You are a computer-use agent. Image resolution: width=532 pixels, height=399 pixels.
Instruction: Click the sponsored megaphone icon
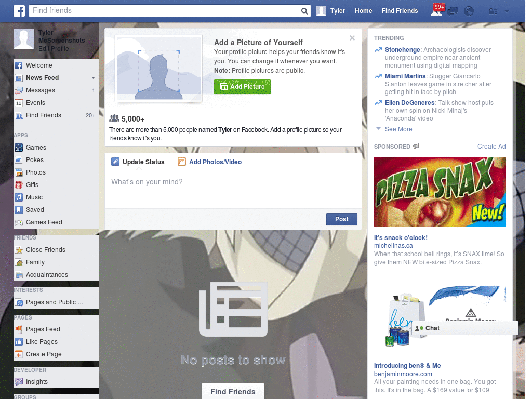[x=416, y=146]
